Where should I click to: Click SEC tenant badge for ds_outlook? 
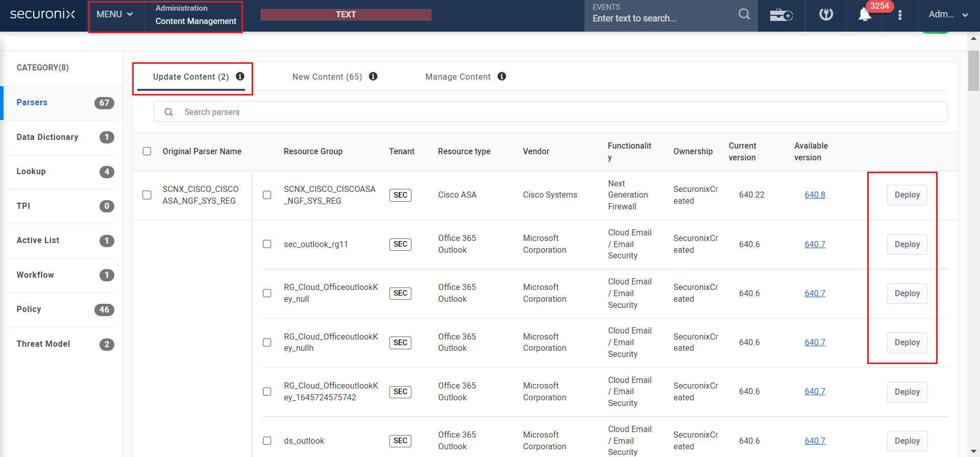point(400,441)
